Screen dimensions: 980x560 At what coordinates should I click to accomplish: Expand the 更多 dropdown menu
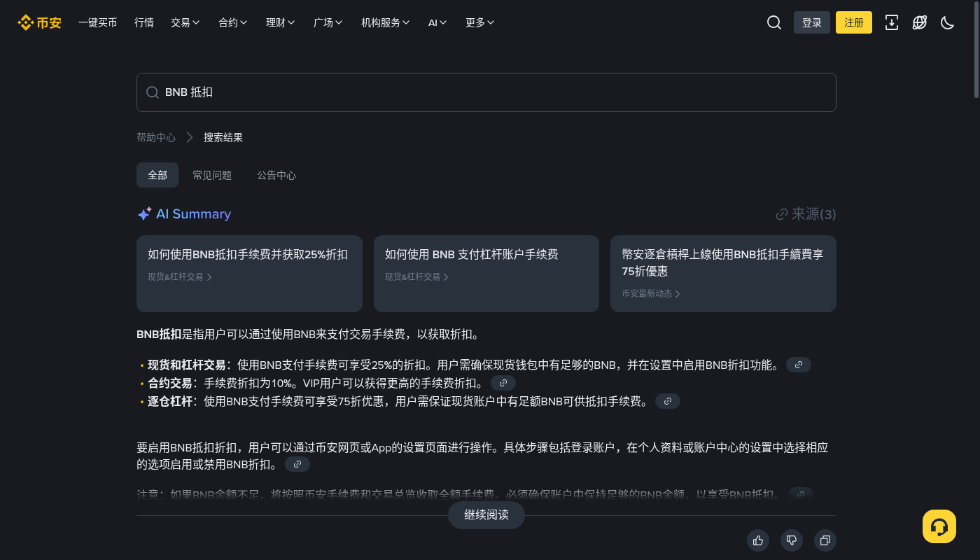(480, 22)
